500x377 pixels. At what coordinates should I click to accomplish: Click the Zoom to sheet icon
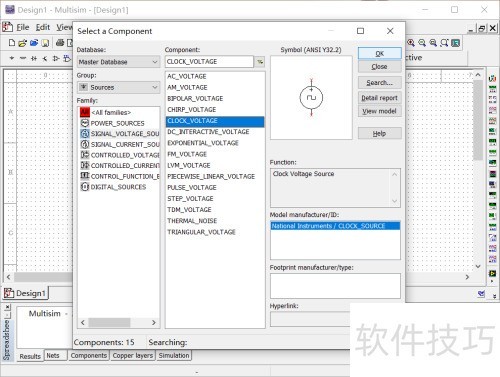coord(444,43)
